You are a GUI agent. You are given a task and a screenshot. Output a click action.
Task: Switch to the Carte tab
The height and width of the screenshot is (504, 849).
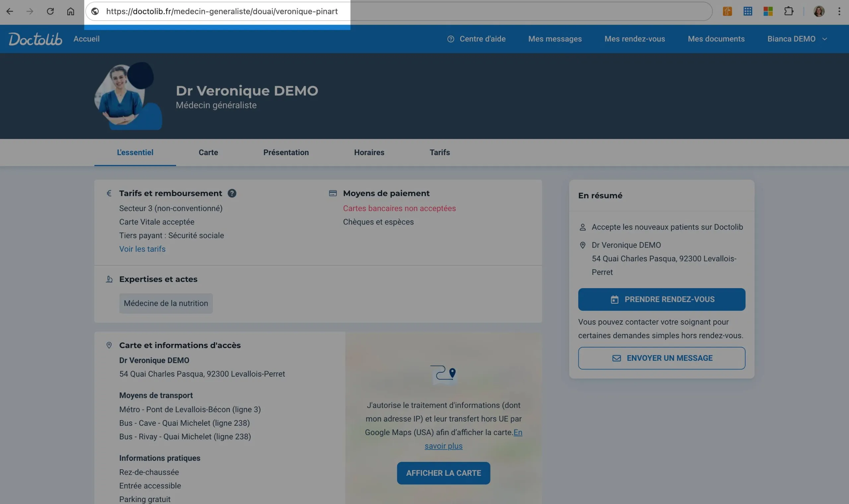tap(208, 153)
